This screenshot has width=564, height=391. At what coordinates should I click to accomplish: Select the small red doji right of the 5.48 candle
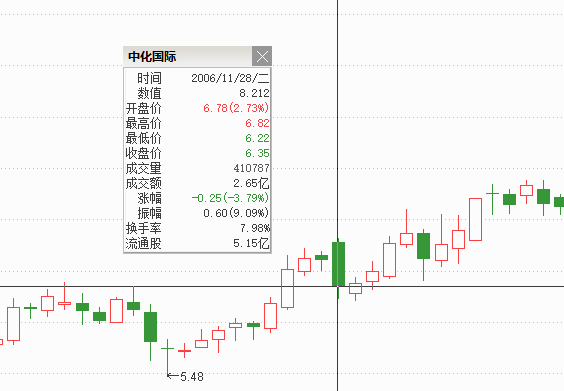185,350
